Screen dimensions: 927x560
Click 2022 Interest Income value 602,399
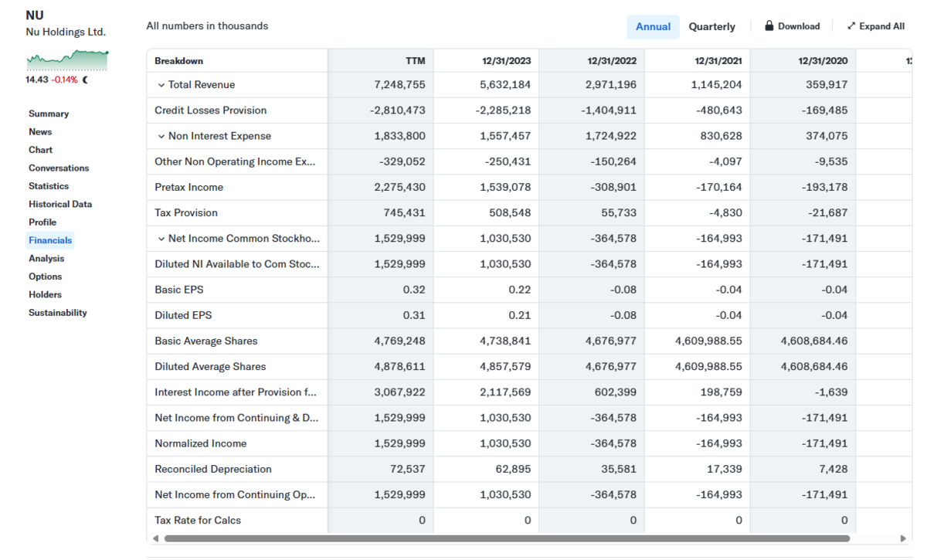616,392
